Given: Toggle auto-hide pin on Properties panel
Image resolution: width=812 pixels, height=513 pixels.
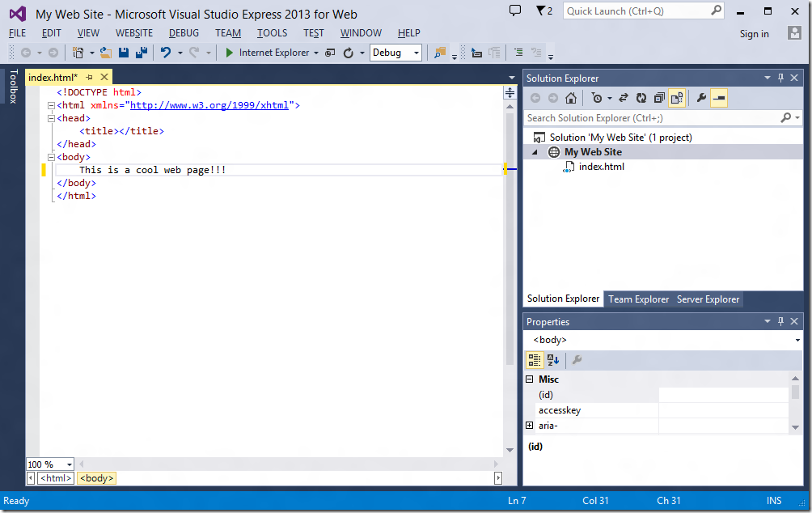Looking at the screenshot, I should (x=781, y=321).
